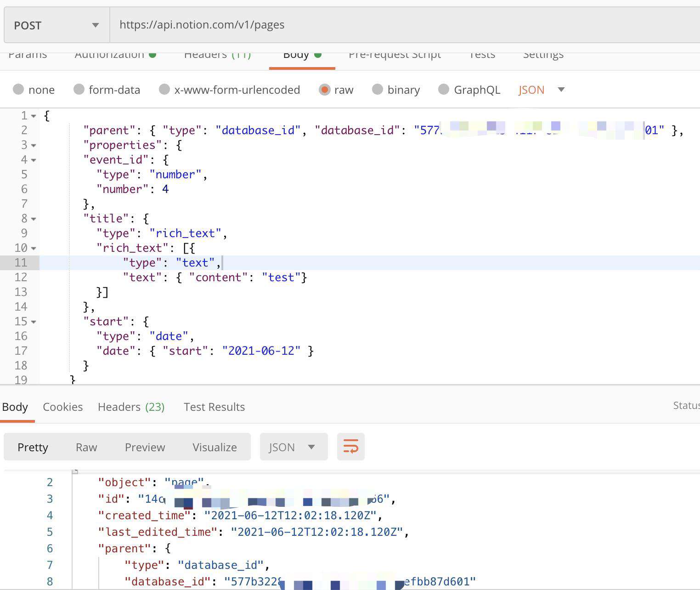700x590 pixels.
Task: Open the response JSON format dropdown
Action: 294,447
